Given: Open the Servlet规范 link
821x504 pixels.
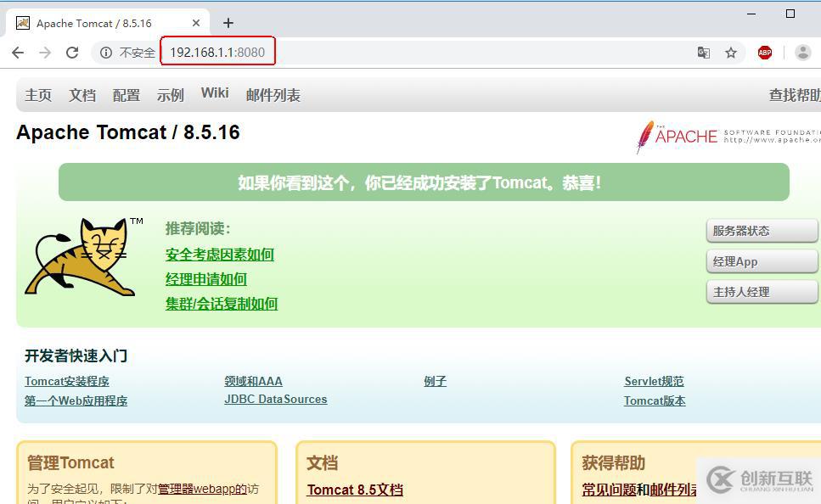Looking at the screenshot, I should [654, 382].
